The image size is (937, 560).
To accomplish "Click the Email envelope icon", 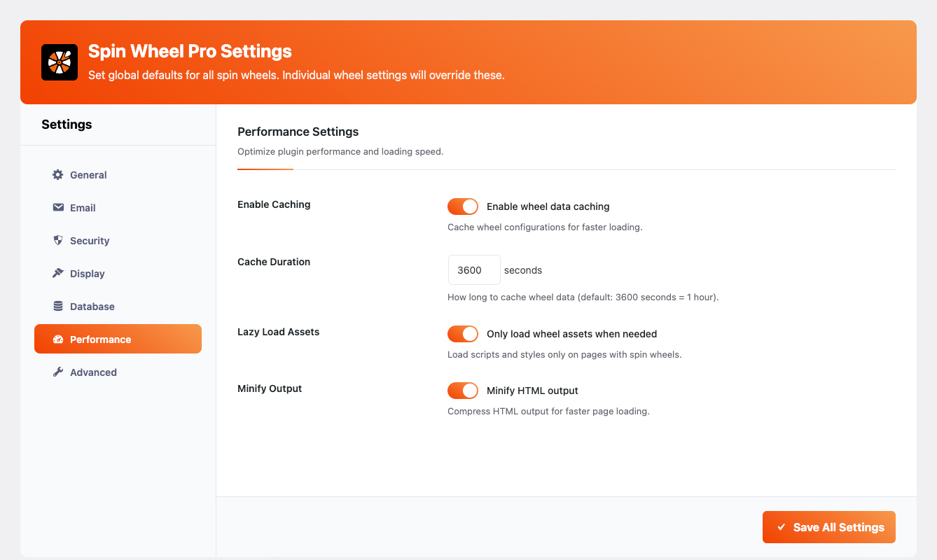I will (x=57, y=207).
